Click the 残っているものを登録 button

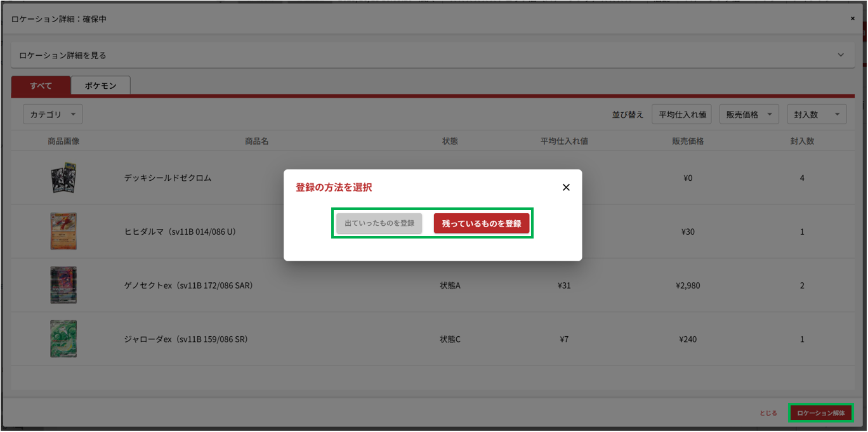pos(481,223)
